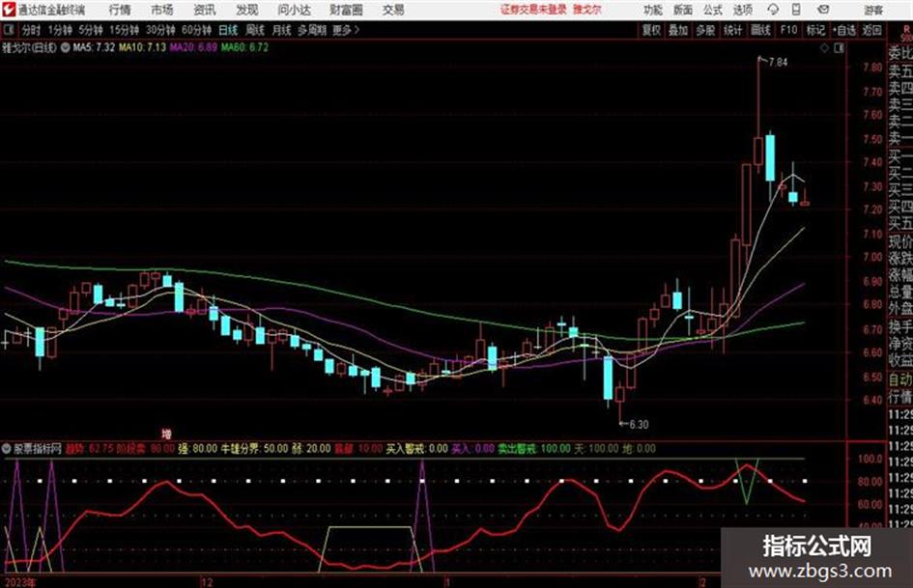Open the mail envelope icon
Viewport: 913px width, 588px height.
(823, 10)
